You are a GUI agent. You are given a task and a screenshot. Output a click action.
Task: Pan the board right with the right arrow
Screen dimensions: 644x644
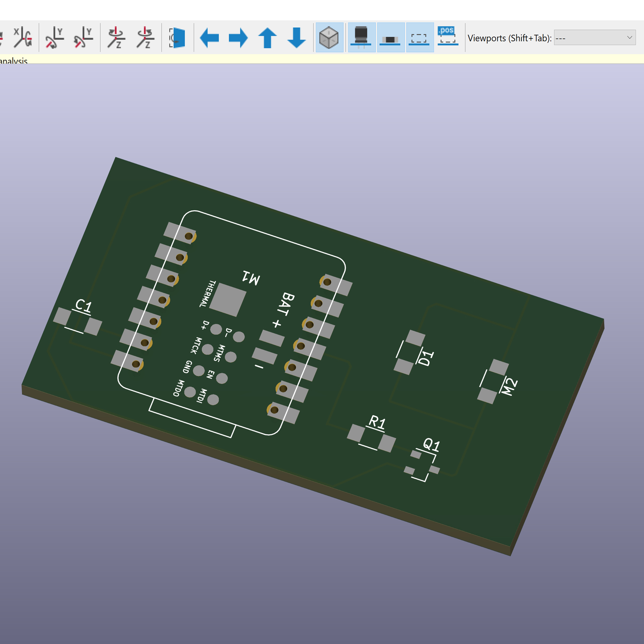pyautogui.click(x=239, y=37)
